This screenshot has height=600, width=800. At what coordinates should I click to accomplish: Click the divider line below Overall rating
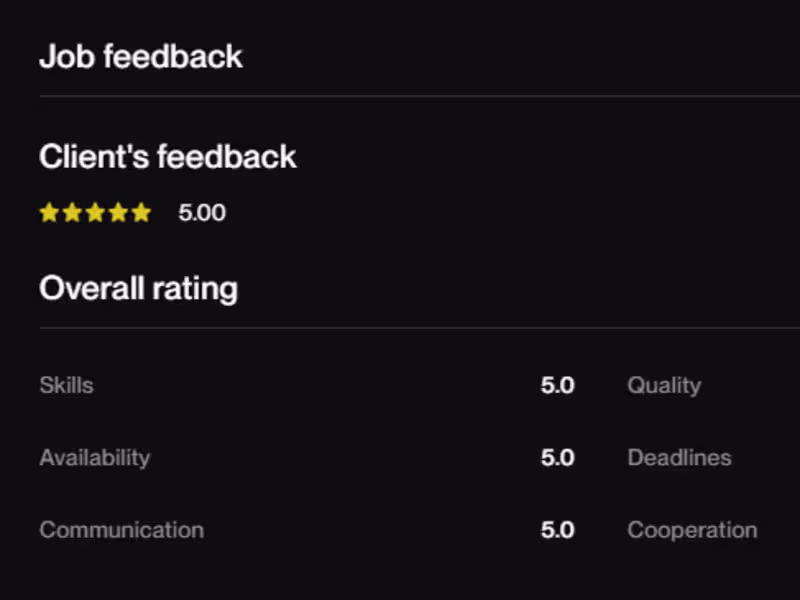coord(400,327)
